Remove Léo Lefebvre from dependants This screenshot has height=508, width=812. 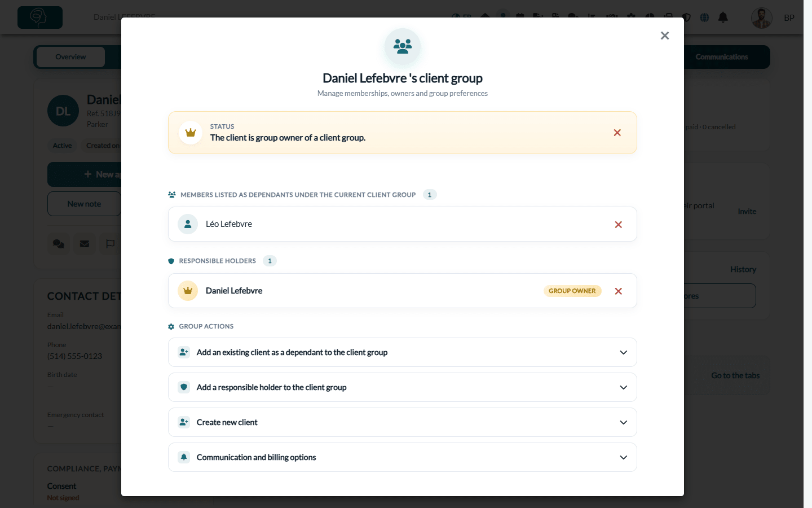(619, 225)
